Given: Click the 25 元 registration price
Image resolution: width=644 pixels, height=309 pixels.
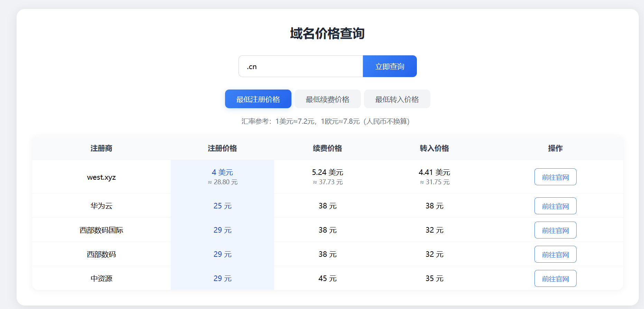Looking at the screenshot, I should pos(222,206).
